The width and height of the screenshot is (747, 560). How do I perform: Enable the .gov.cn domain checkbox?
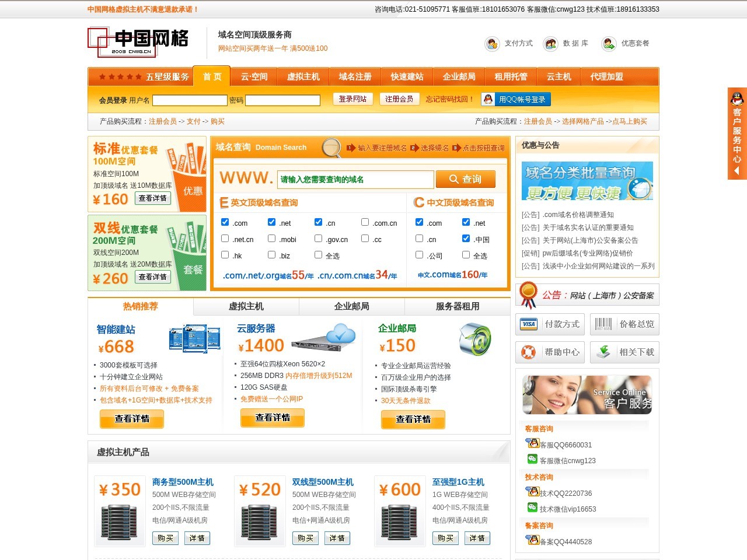(318, 238)
